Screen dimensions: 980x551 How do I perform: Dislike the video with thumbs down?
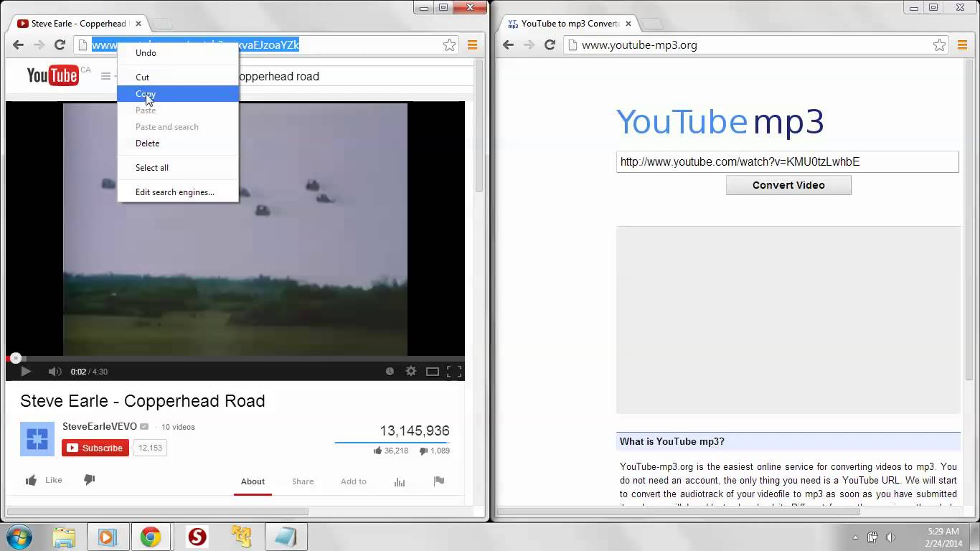click(x=90, y=480)
